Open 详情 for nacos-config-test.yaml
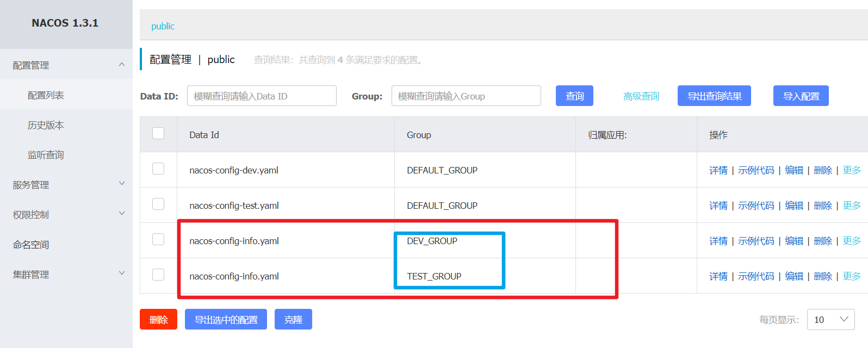The image size is (868, 348). pyautogui.click(x=718, y=206)
